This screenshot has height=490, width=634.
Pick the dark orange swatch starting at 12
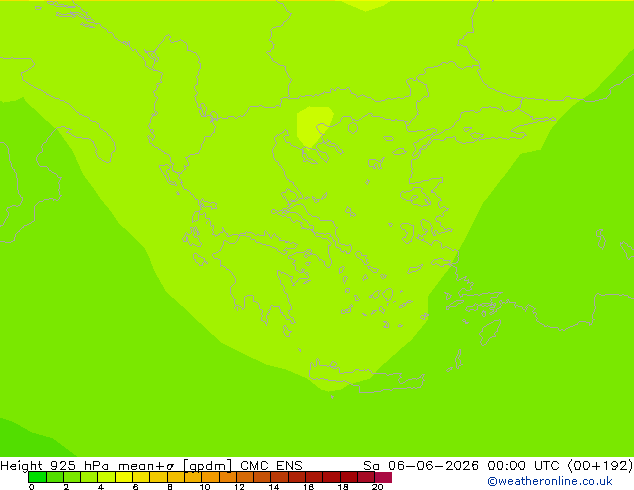pyautogui.click(x=245, y=477)
